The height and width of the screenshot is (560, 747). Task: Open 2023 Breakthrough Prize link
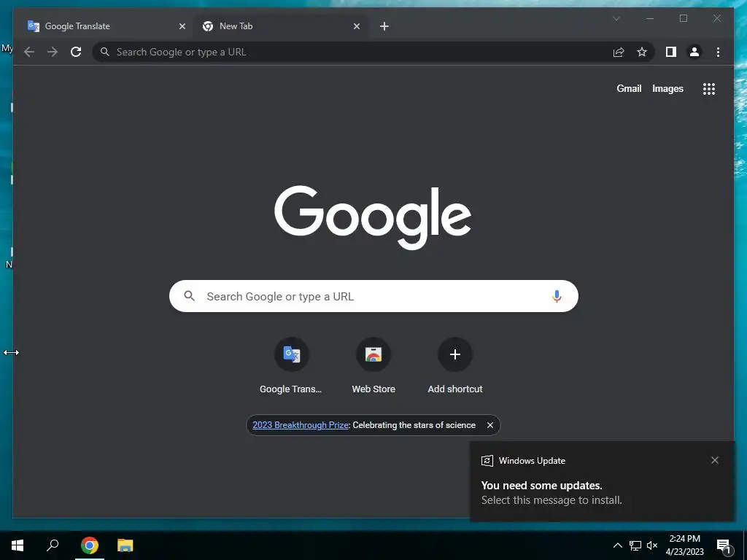(301, 425)
